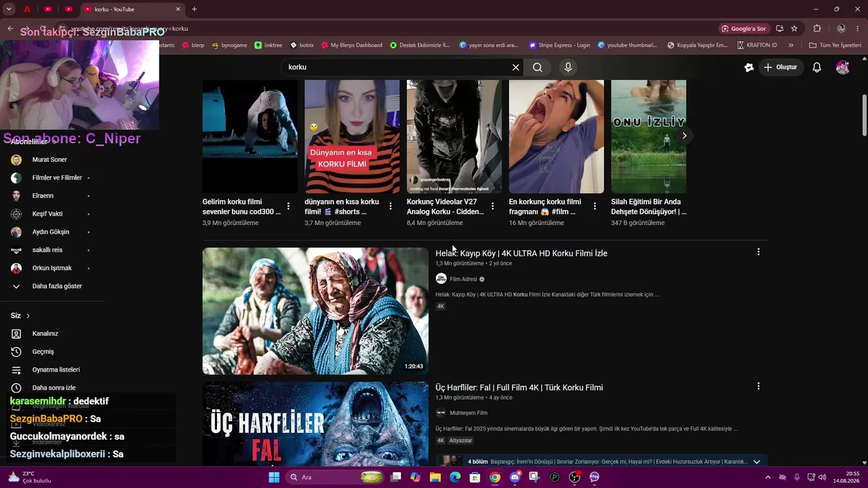Visit the Muhteşem Film channel
Screen dimensions: 868x488
click(x=469, y=413)
